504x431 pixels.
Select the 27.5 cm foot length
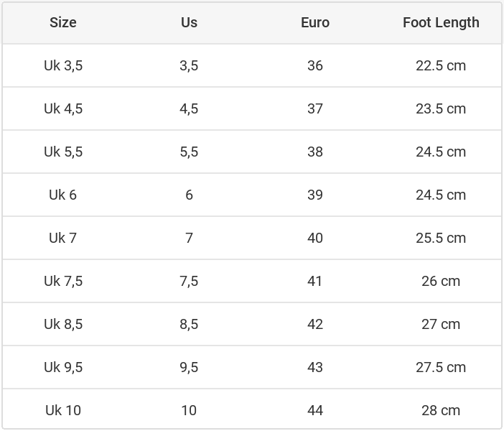pyautogui.click(x=441, y=367)
